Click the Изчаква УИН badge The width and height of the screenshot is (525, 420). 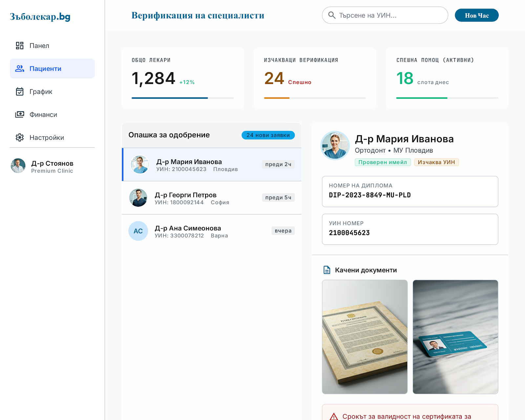click(436, 162)
